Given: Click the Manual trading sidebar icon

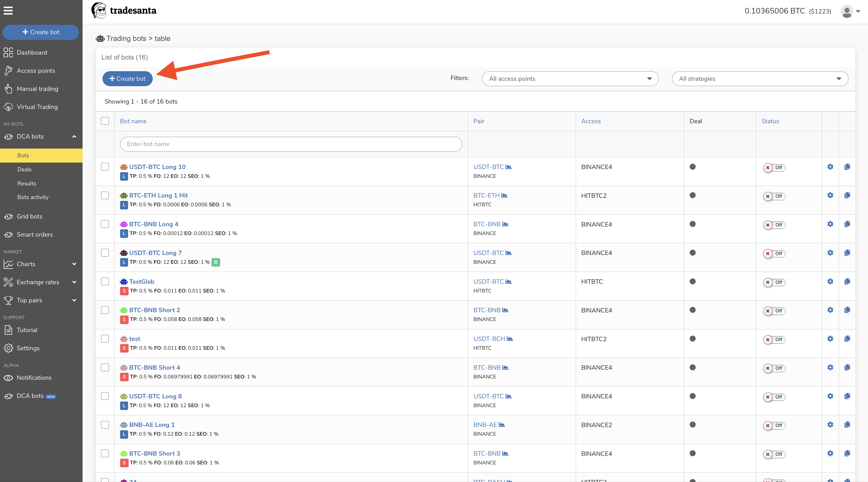Looking at the screenshot, I should pyautogui.click(x=9, y=89).
